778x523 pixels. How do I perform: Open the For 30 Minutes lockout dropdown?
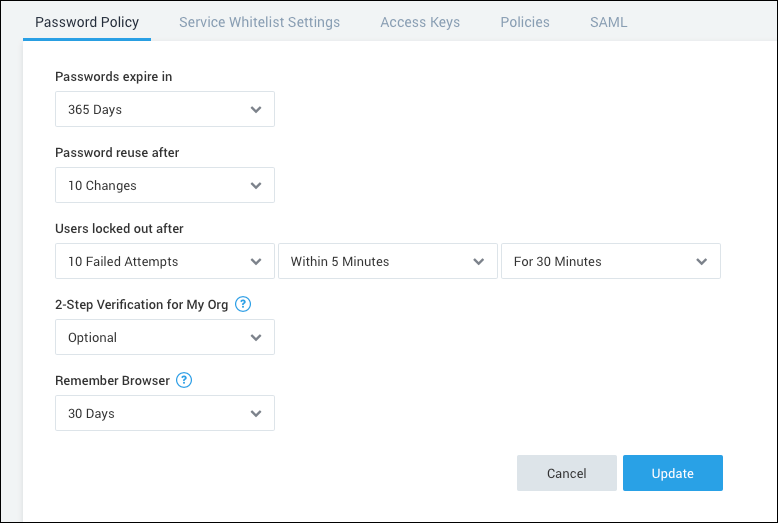(x=610, y=262)
